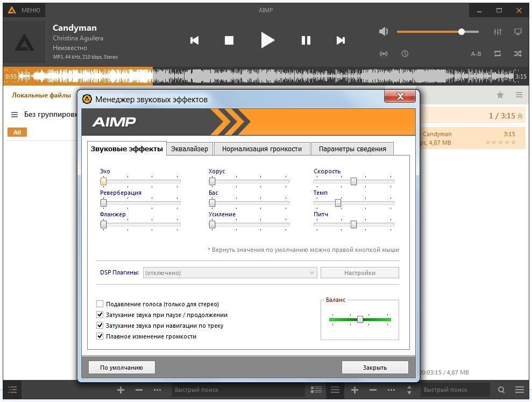Open left bottom more options dots
Viewport: 532px width, 402px height.
(157, 390)
